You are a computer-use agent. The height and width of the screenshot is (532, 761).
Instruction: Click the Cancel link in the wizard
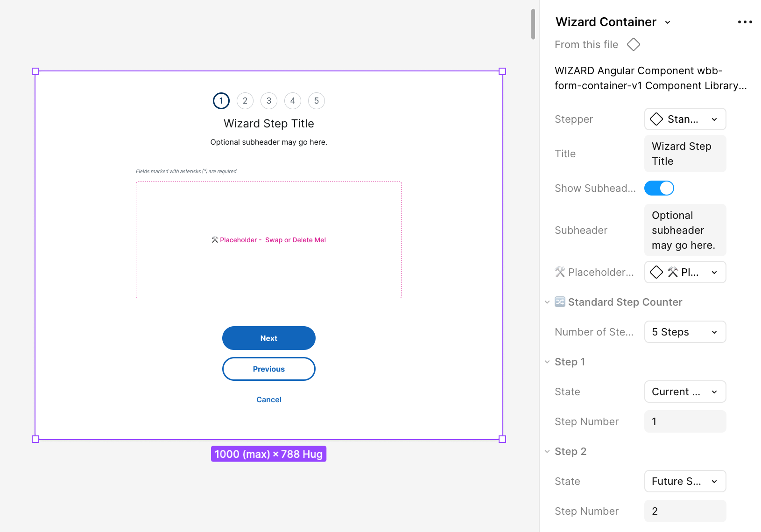[x=269, y=399]
